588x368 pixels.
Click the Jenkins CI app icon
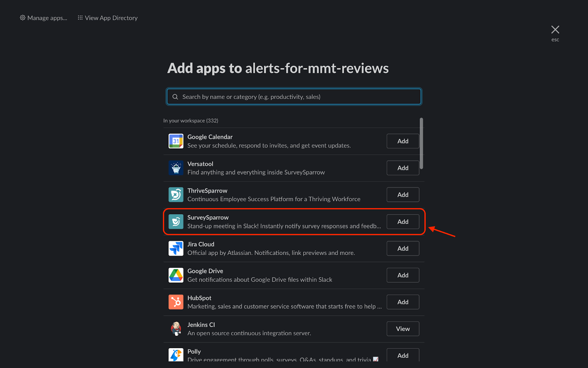176,329
